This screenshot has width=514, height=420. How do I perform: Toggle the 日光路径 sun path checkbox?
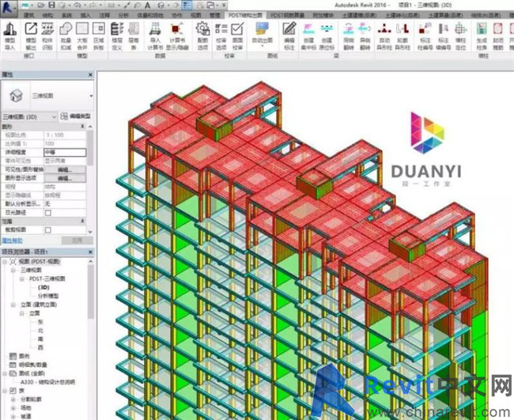pyautogui.click(x=48, y=213)
